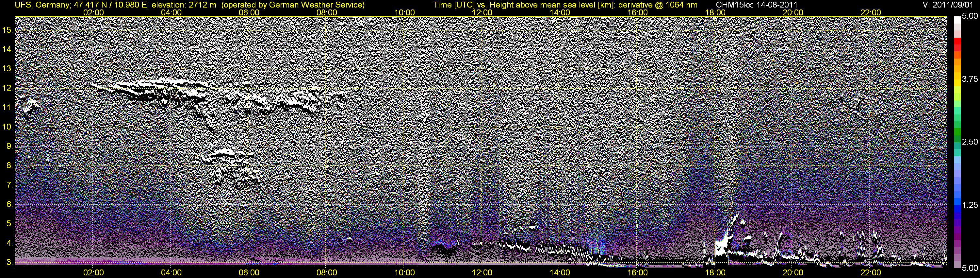Pick the yellow segment of the colorbar

click(x=957, y=82)
